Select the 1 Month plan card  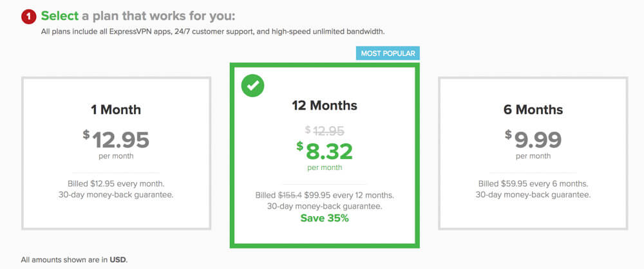pos(116,153)
